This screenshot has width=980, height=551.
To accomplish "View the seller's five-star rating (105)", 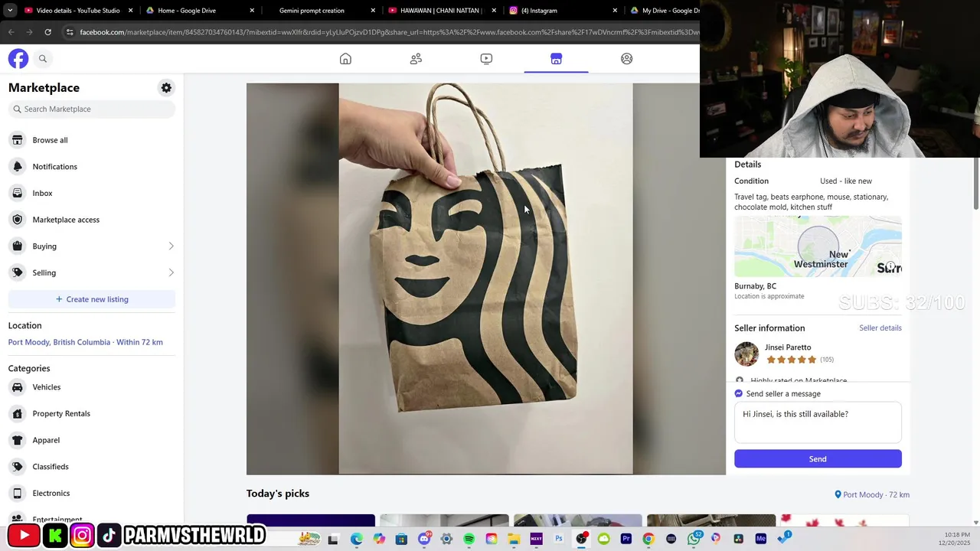I will point(799,360).
